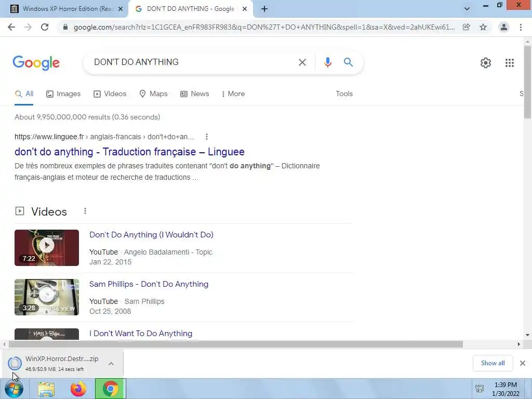Bookmark this page with the star icon
The width and height of the screenshot is (532, 399).
483,27
